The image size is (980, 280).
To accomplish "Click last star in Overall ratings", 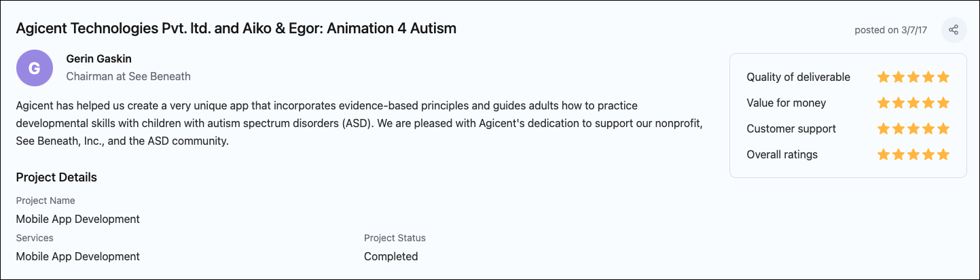I will coord(943,155).
